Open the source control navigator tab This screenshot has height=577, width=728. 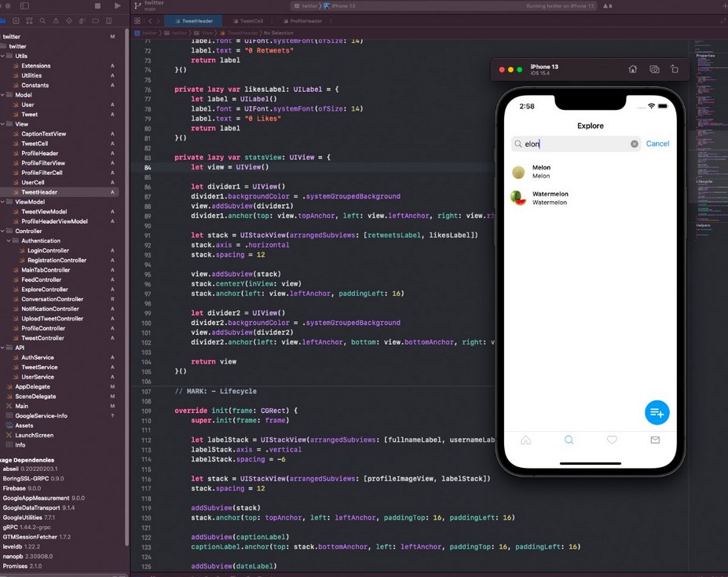click(x=16, y=21)
